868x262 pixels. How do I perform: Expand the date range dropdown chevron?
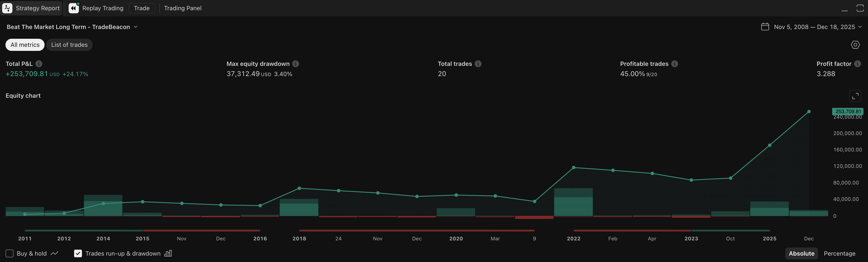coord(860,27)
